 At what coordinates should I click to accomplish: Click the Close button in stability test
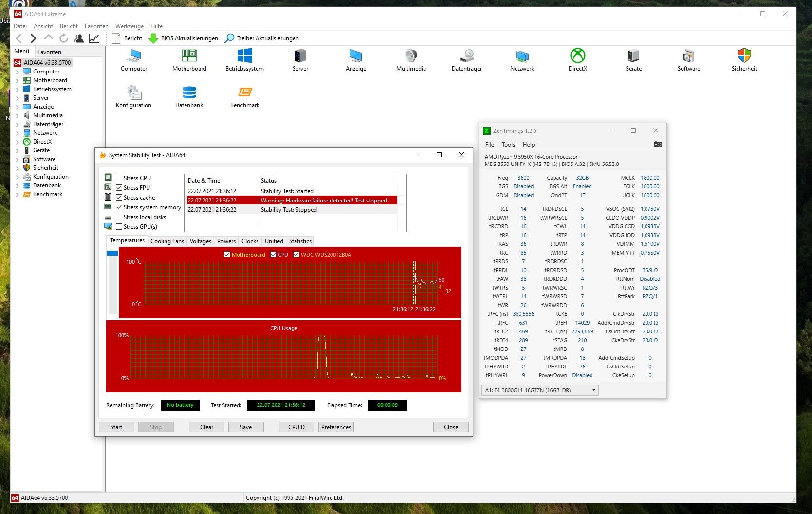[x=451, y=427]
